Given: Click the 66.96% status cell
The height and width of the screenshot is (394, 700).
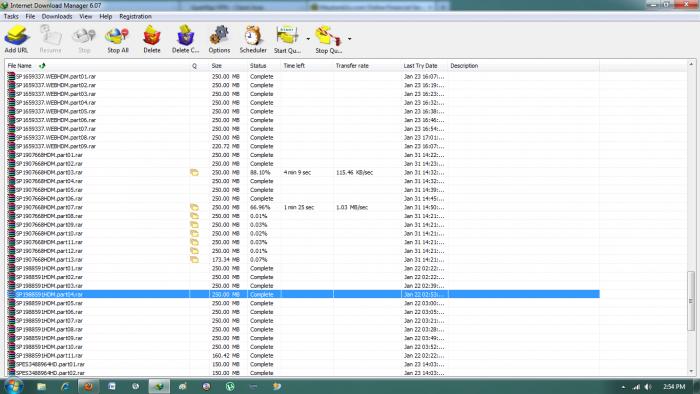Looking at the screenshot, I should [260, 207].
